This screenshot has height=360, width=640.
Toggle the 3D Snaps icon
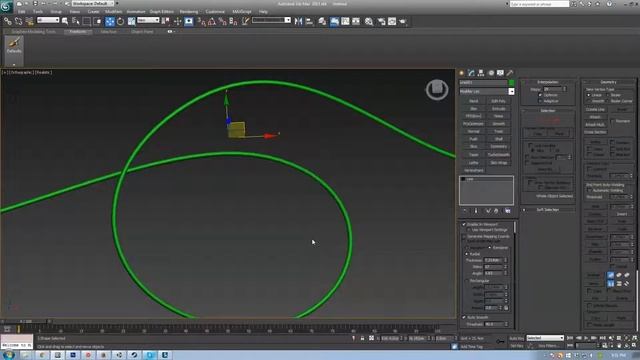pos(201,21)
